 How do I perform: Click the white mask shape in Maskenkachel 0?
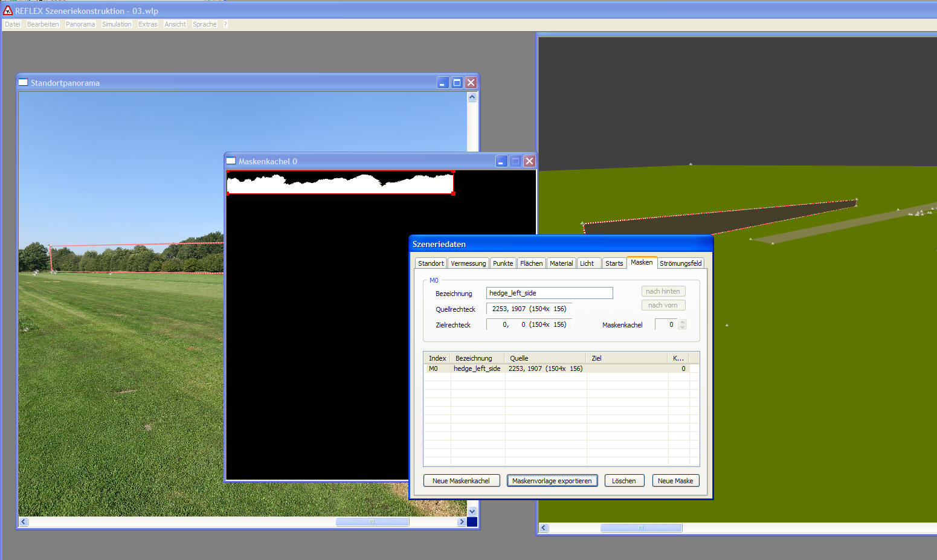click(x=340, y=185)
